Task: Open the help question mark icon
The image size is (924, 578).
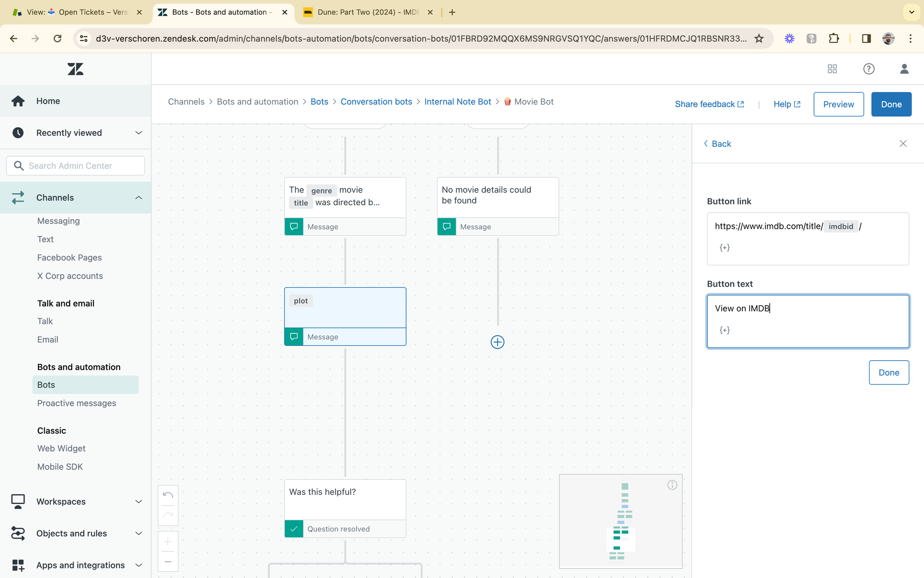Action: 869,69
